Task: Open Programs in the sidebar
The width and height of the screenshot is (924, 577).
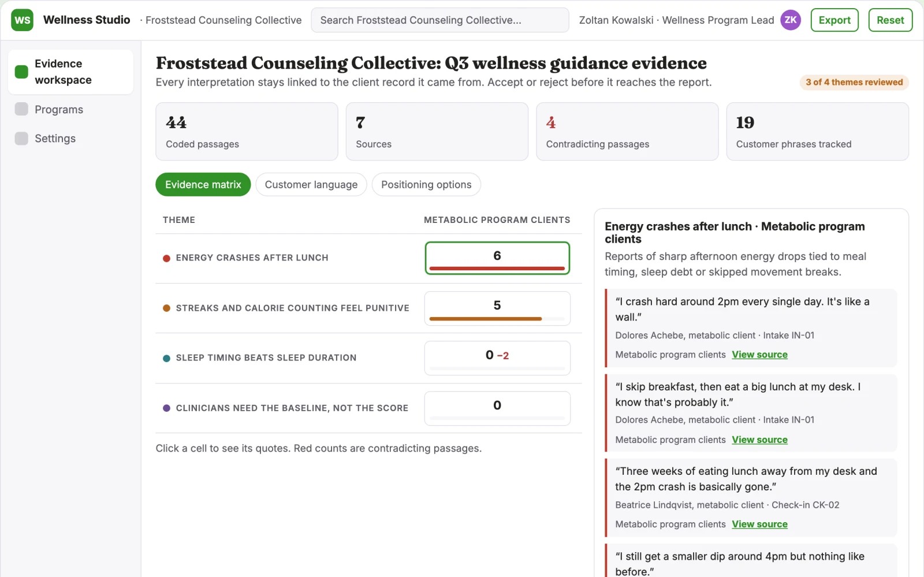Action: 70,110
